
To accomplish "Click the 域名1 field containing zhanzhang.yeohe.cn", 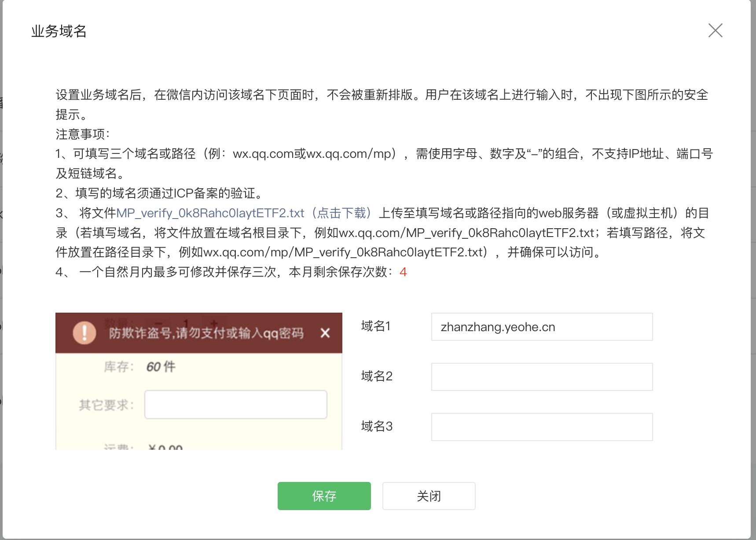I will coord(542,327).
